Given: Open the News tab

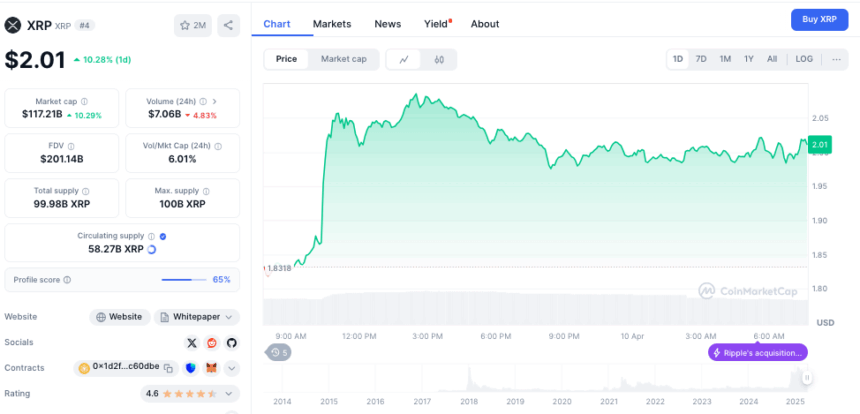Looking at the screenshot, I should [x=388, y=24].
